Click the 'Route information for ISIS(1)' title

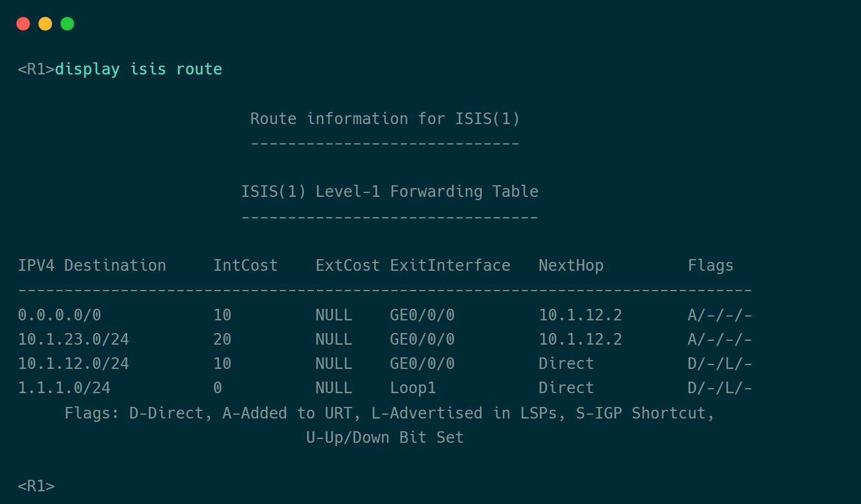(385, 119)
